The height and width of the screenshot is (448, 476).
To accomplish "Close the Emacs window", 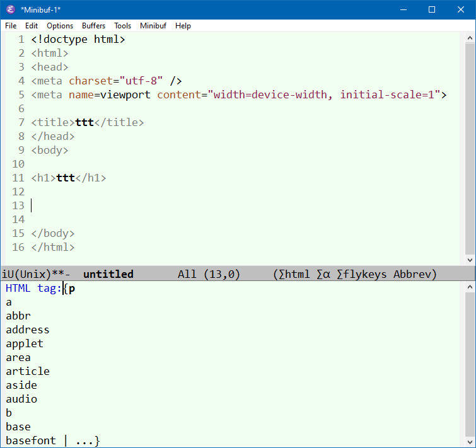I will 460,9.
